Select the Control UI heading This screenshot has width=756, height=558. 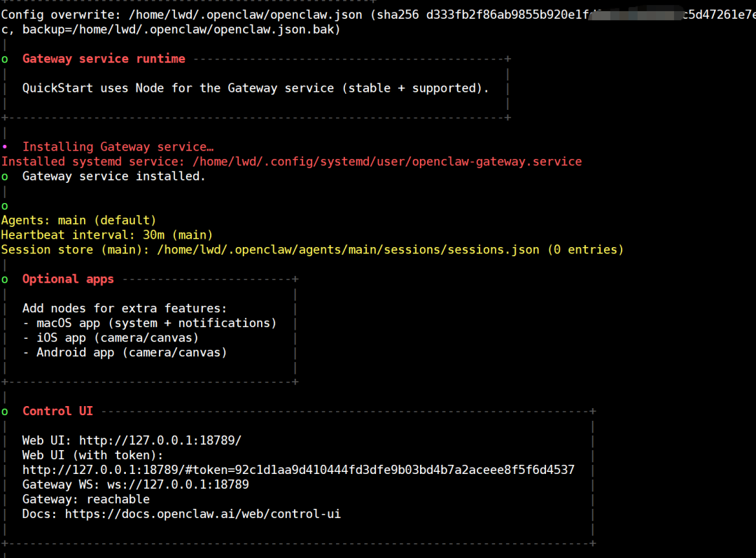point(57,411)
